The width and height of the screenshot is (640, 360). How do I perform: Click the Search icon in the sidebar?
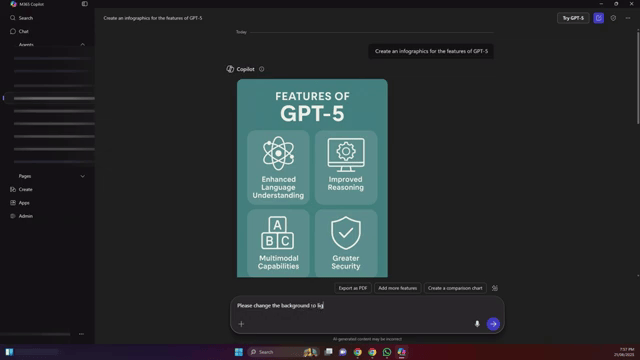coord(13,18)
